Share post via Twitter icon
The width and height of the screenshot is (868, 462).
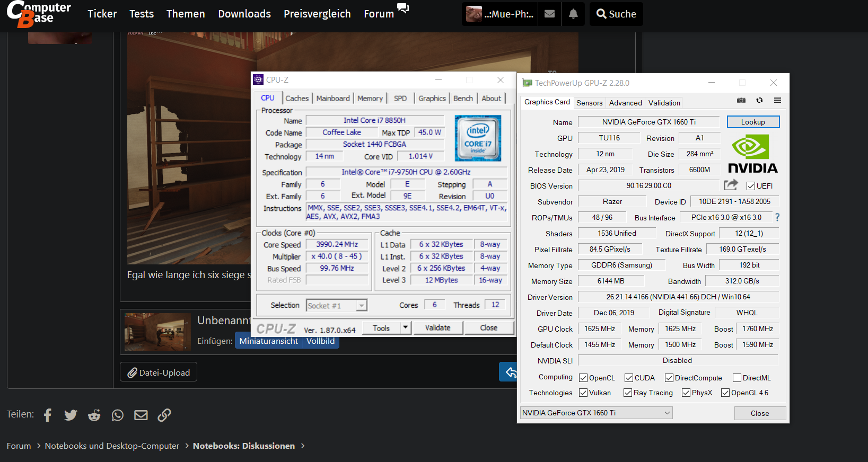(x=71, y=415)
